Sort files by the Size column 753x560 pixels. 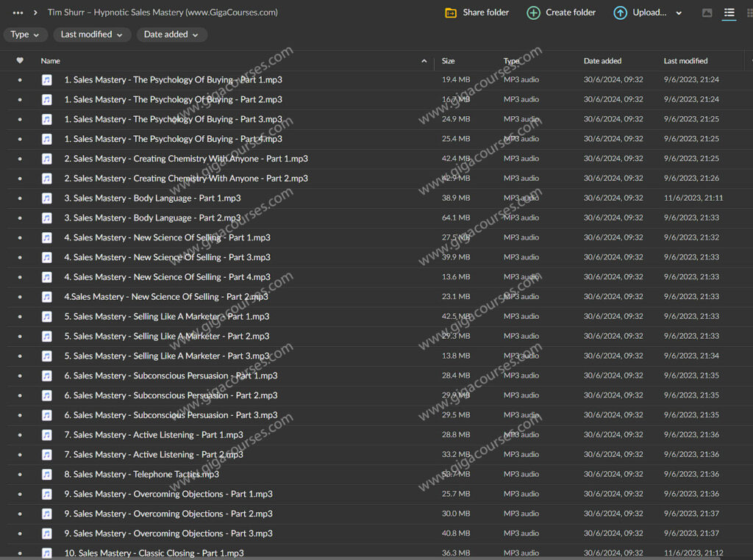point(449,61)
